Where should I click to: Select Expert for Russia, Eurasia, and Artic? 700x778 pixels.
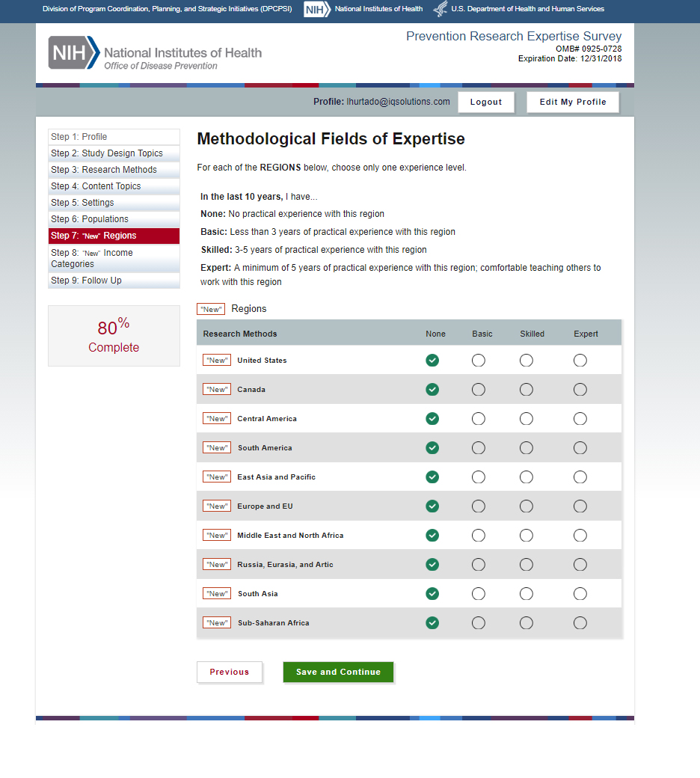pos(580,565)
